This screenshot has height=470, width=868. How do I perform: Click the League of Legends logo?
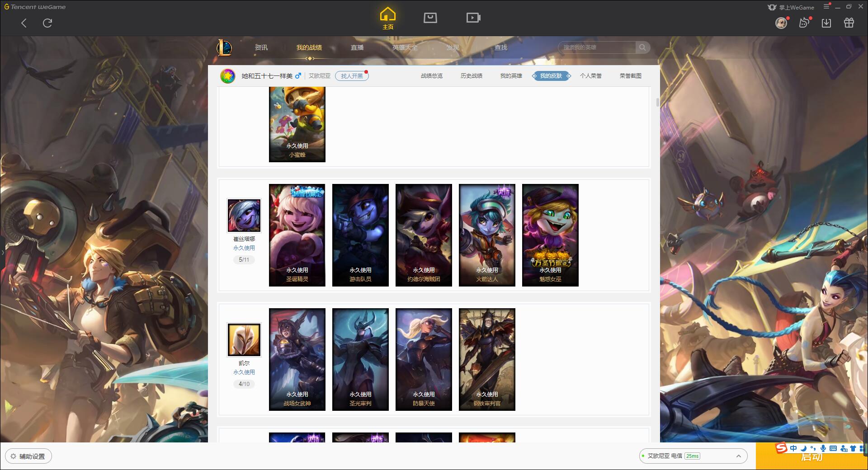point(224,47)
